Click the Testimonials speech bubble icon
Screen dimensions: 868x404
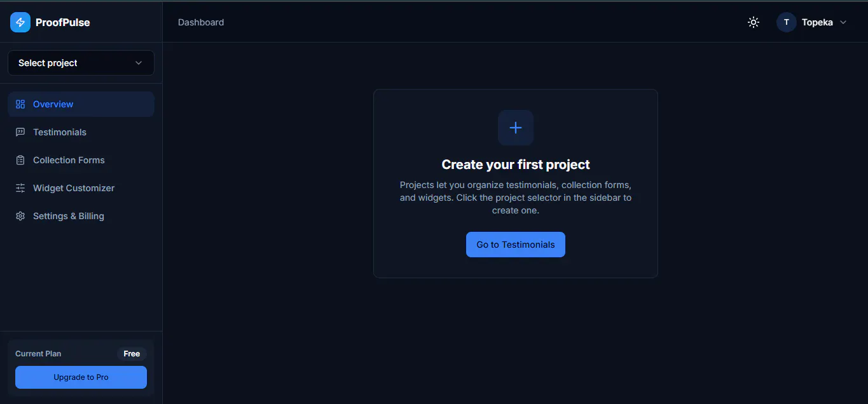(x=20, y=132)
